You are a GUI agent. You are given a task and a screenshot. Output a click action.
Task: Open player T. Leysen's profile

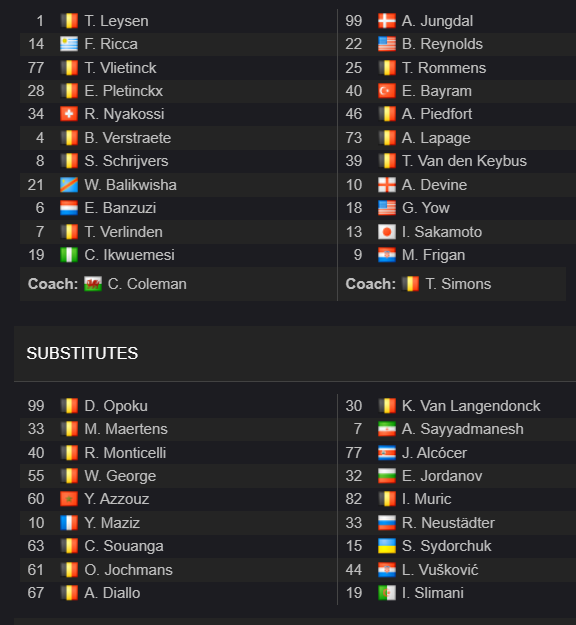click(x=116, y=21)
